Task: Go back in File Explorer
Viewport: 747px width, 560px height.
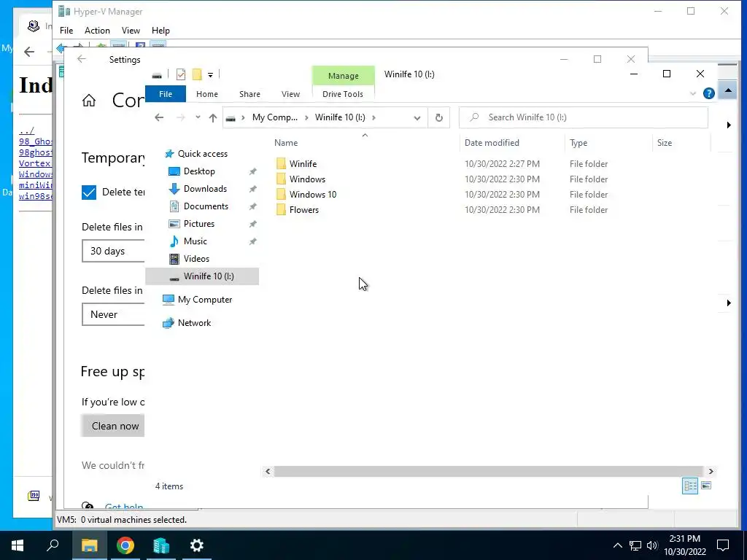Action: click(x=159, y=117)
